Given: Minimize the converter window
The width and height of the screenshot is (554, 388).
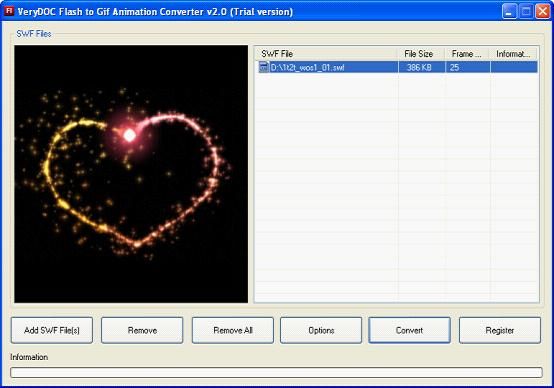Looking at the screenshot, I should 509,12.
